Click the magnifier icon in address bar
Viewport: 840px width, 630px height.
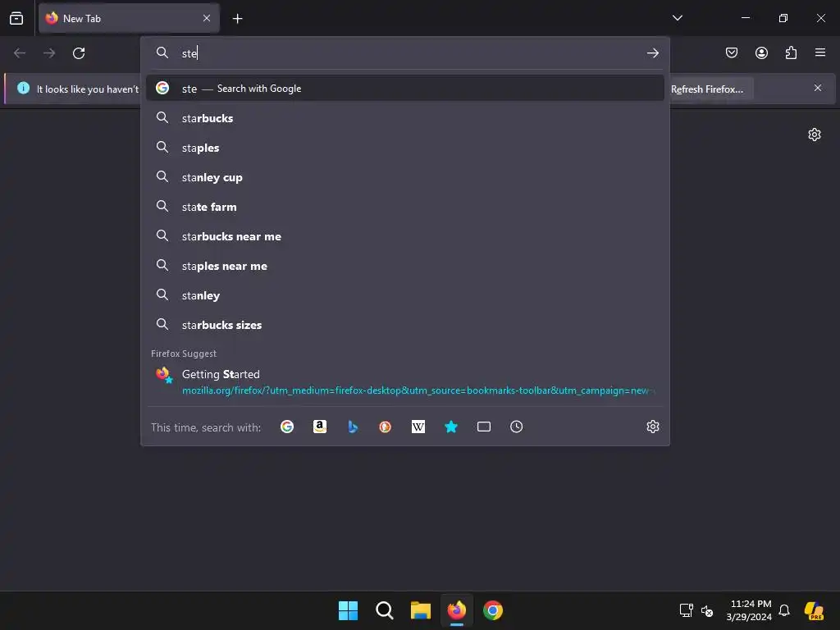point(162,52)
